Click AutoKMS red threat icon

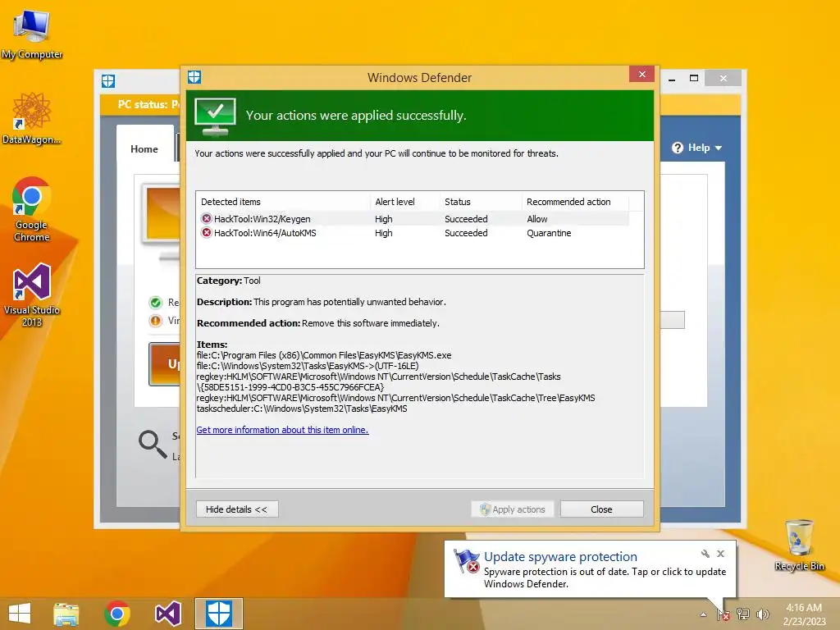coord(206,232)
